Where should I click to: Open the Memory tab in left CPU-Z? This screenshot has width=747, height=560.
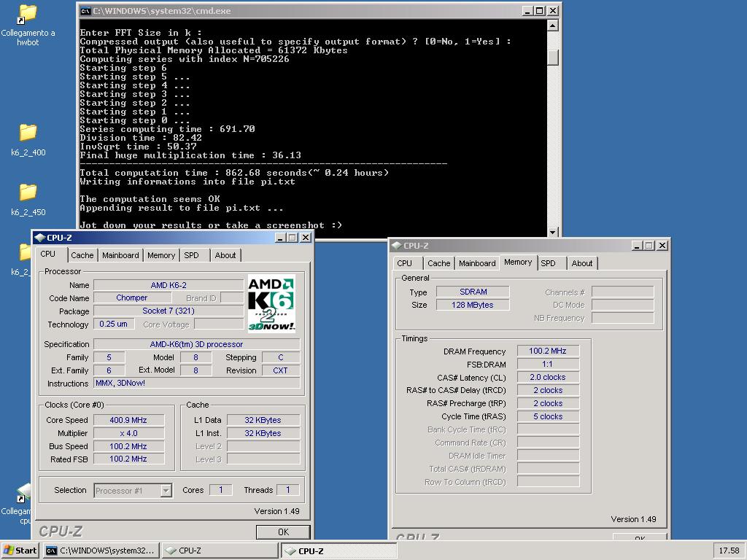tap(161, 255)
